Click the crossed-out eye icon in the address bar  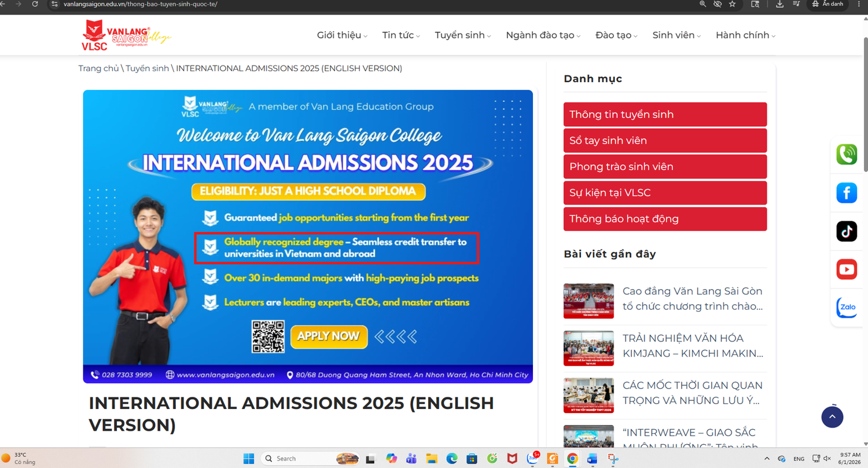(x=718, y=4)
